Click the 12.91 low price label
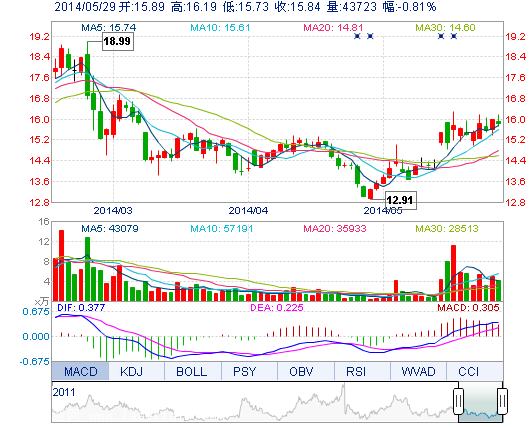529x427 pixels. click(400, 200)
